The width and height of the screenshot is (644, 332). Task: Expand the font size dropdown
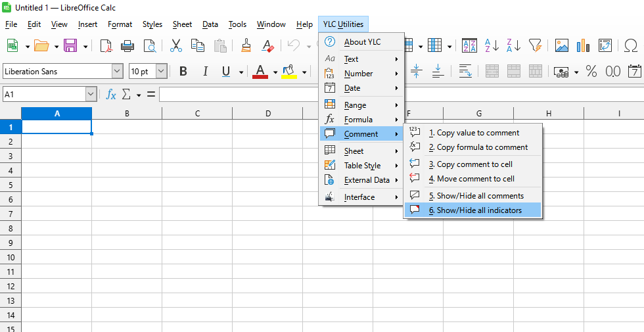(x=161, y=71)
